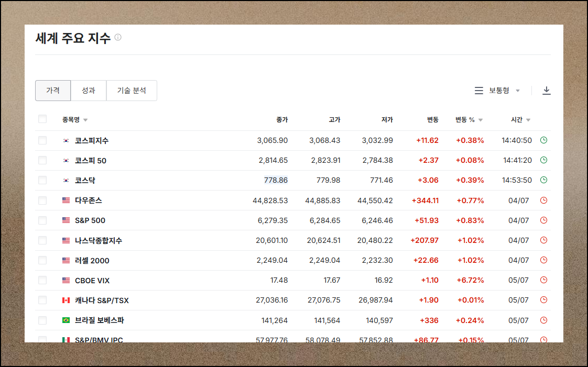Open the CBOE VIX index link
This screenshot has width=588, height=367.
point(92,281)
